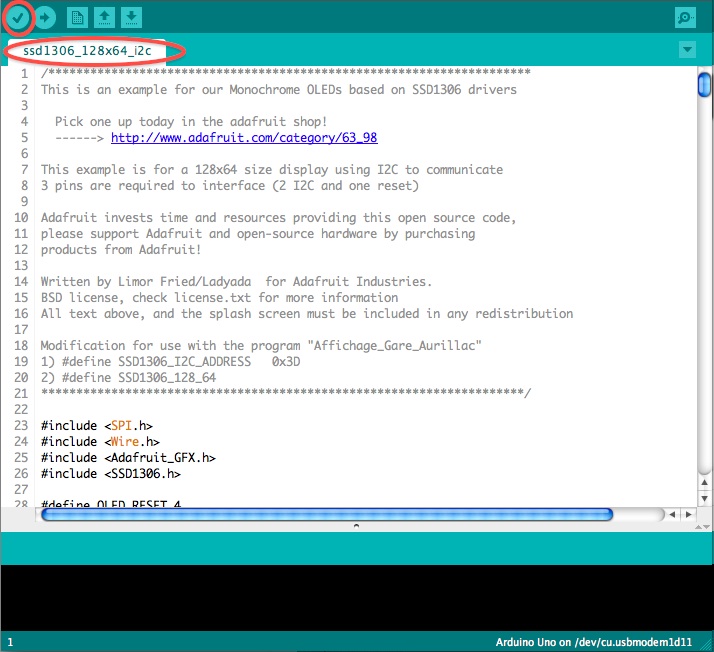Place cursor on the #include <SPI.h> line
The height and width of the screenshot is (652, 714).
(97, 426)
